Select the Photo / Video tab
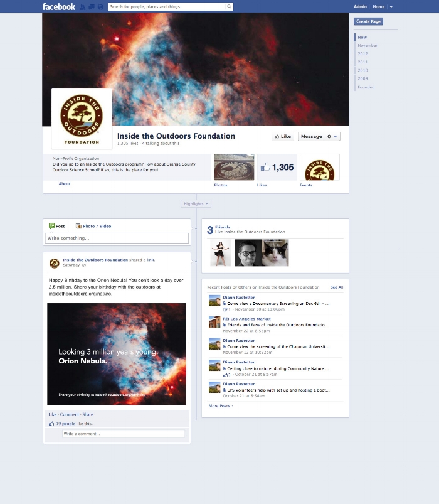 point(93,226)
